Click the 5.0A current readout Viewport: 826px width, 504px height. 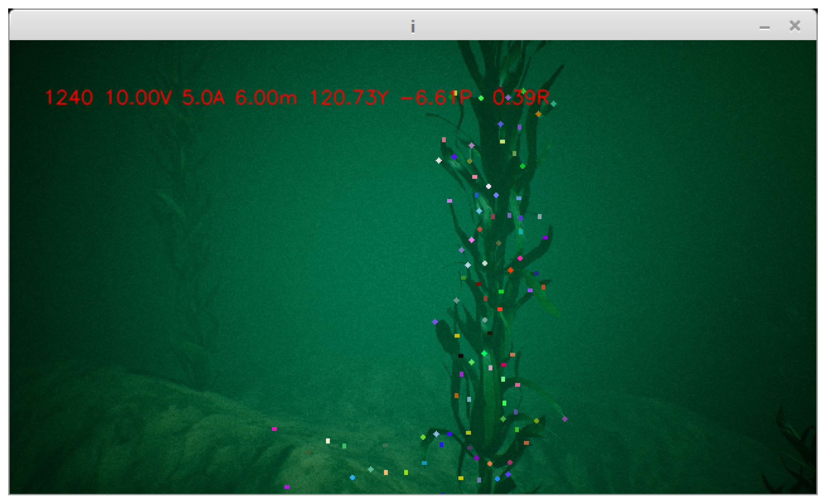[203, 98]
